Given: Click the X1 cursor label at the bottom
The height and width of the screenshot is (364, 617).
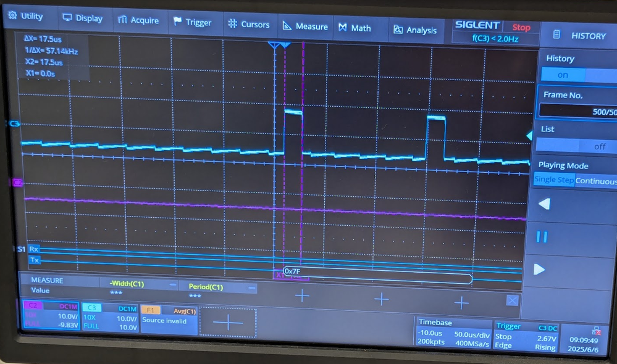Looking at the screenshot, I should (x=279, y=276).
